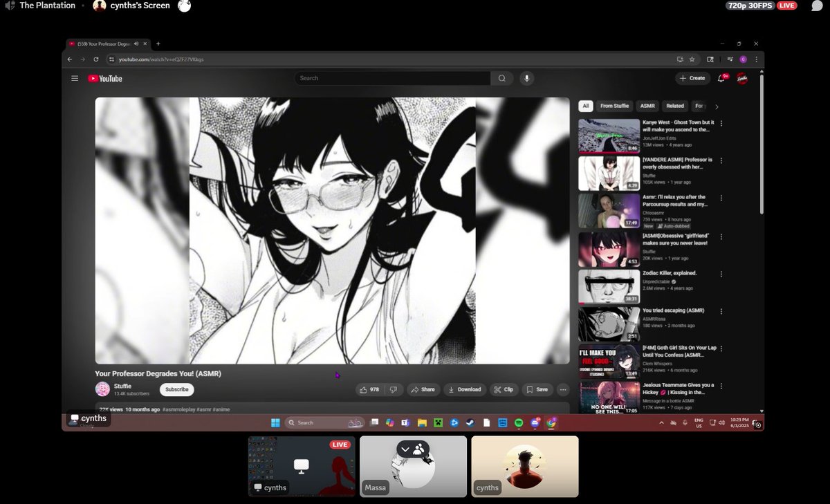Click the Clip button
Viewport: 830px width, 504px height.
click(x=504, y=389)
